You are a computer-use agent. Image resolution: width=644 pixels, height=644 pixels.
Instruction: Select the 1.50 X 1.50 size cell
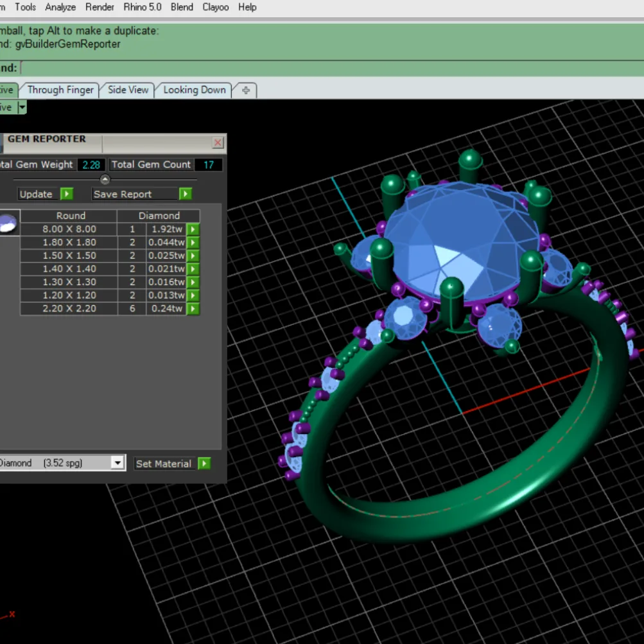[x=69, y=256]
